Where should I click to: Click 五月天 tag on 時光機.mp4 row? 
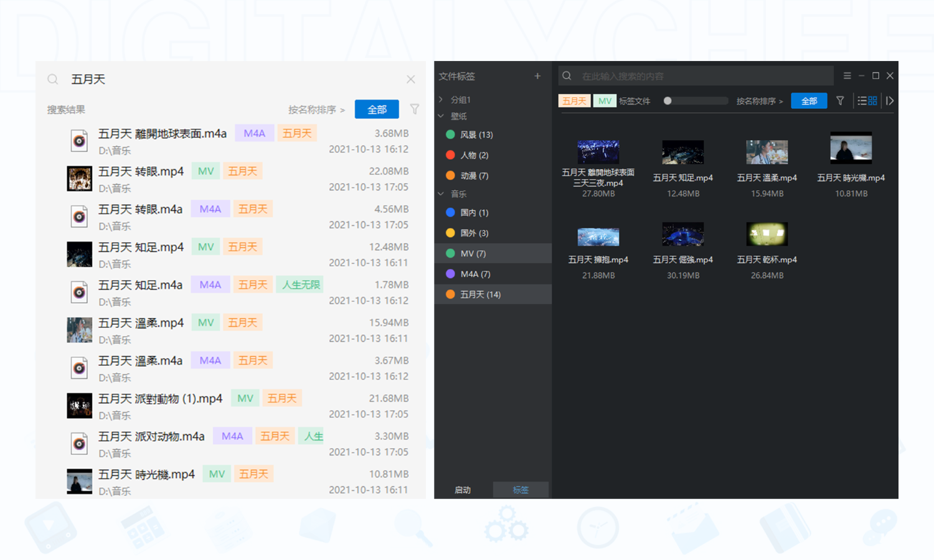tap(253, 474)
